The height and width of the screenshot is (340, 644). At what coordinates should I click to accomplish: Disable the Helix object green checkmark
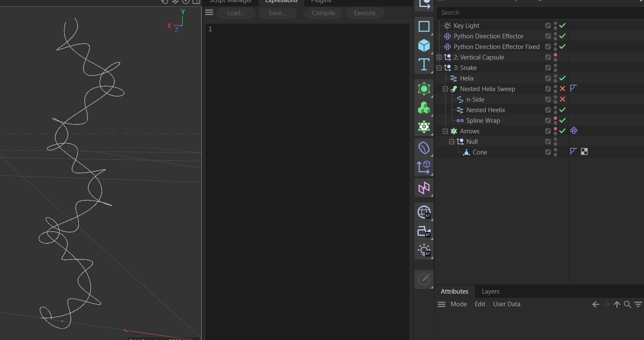tap(562, 78)
